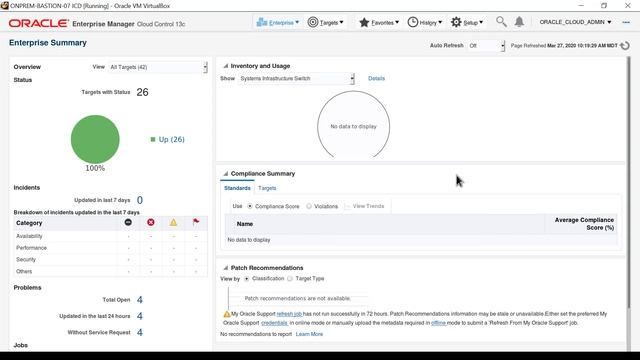Screen dimensions: 640x360
Task: Click the View Trends button
Action: tap(364, 206)
